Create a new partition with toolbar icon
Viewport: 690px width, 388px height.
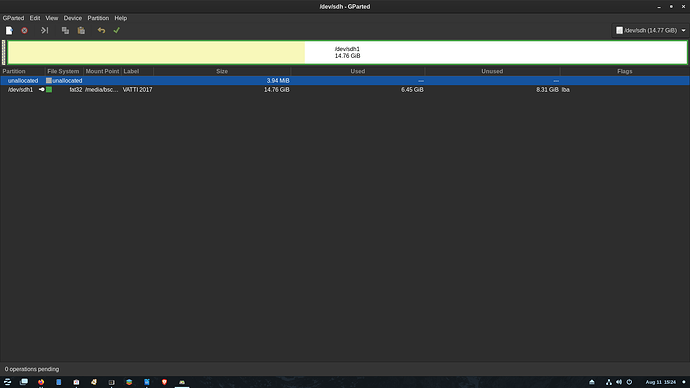coord(9,30)
